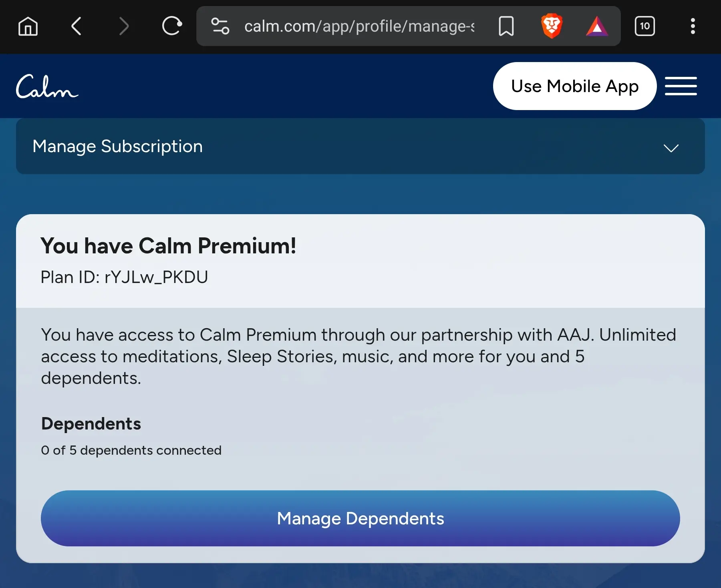Click the 'You have Calm Premium!' heading
This screenshot has height=588, width=721.
168,246
